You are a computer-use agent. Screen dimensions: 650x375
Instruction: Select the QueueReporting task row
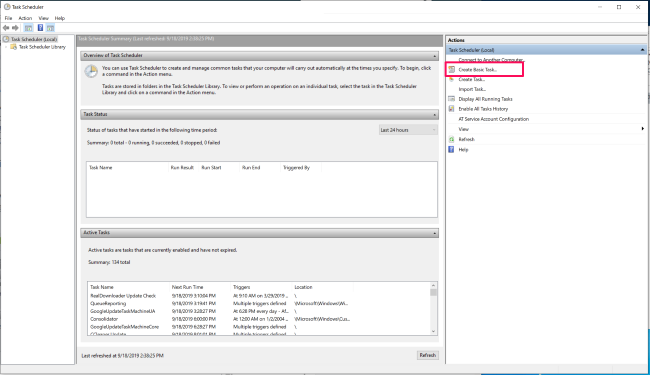click(259, 304)
